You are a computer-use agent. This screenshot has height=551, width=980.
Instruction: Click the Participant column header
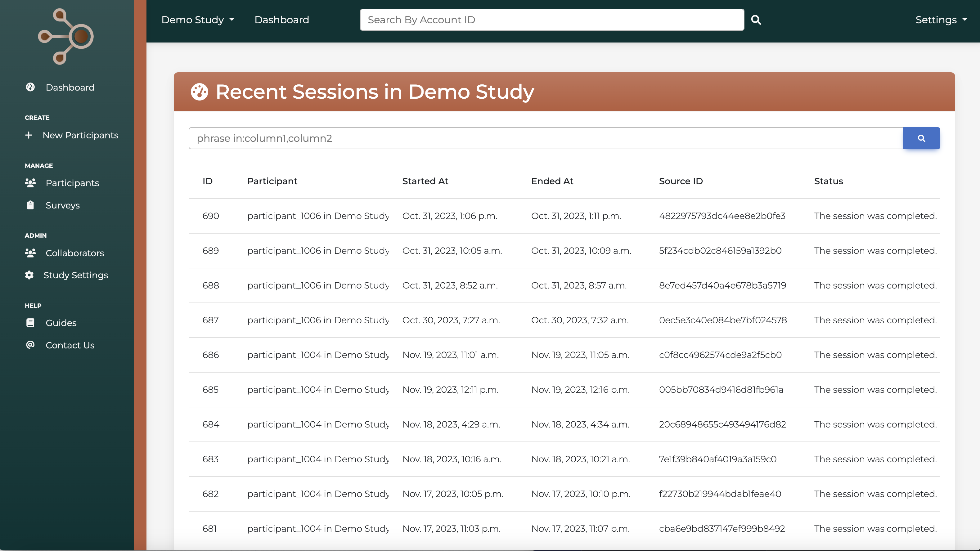[272, 181]
